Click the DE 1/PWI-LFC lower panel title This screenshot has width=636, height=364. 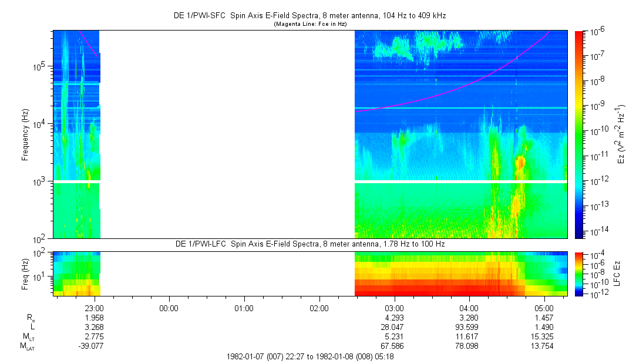click(x=310, y=244)
